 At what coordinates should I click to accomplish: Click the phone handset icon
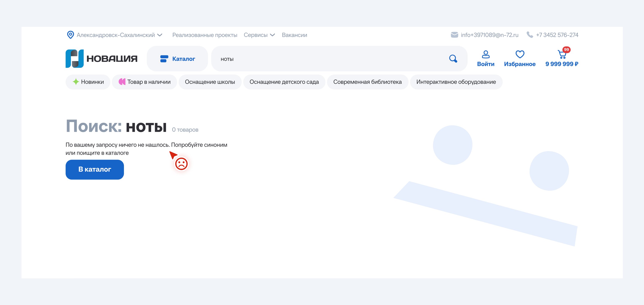coord(530,35)
